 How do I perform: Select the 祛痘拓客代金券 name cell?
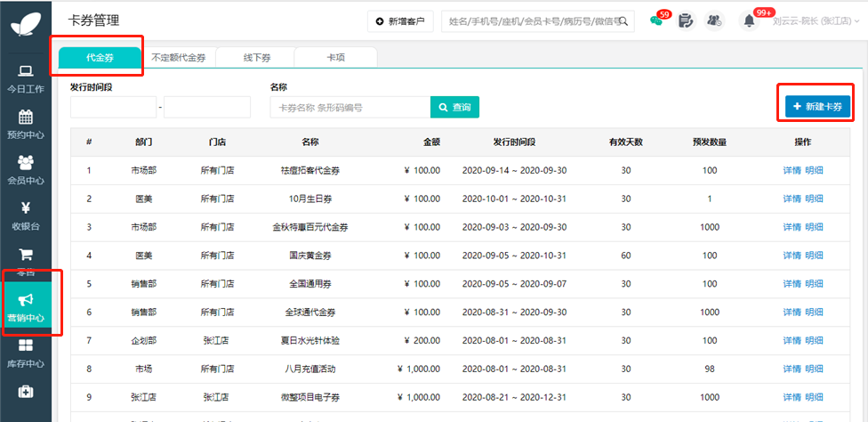coord(310,171)
